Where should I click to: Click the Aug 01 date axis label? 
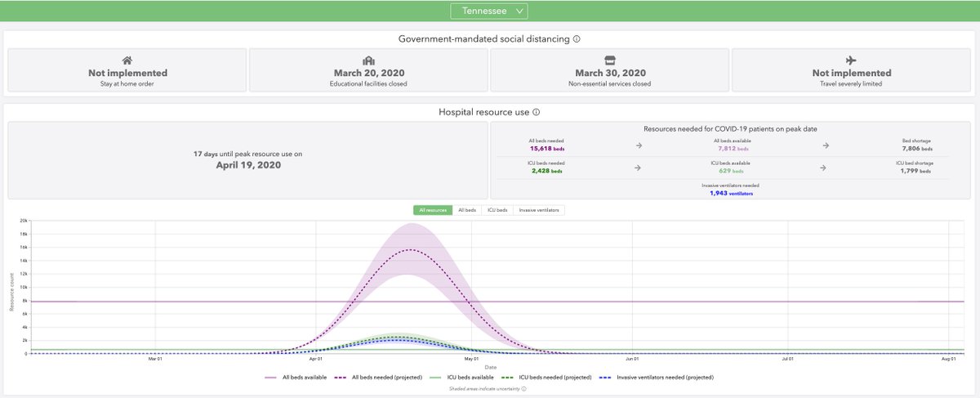948,360
